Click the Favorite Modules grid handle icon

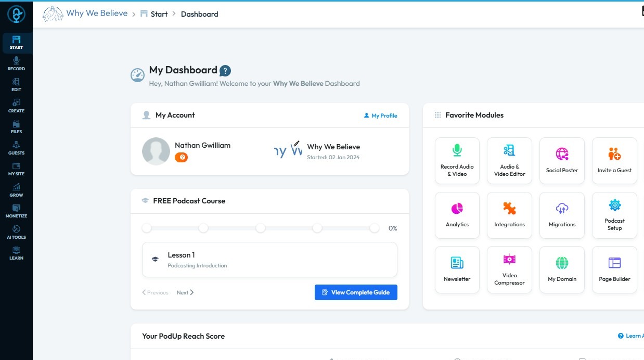pos(437,115)
